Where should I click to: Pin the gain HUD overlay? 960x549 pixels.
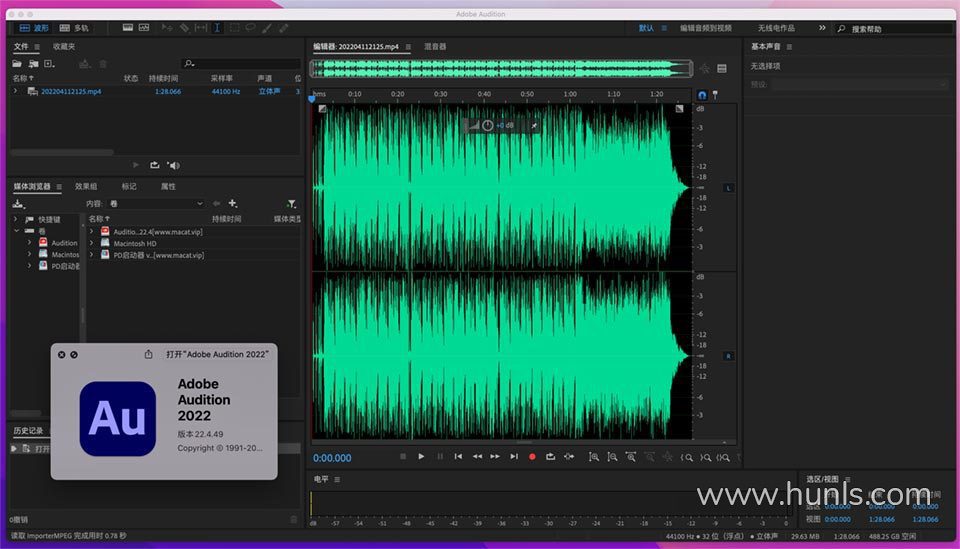point(534,125)
